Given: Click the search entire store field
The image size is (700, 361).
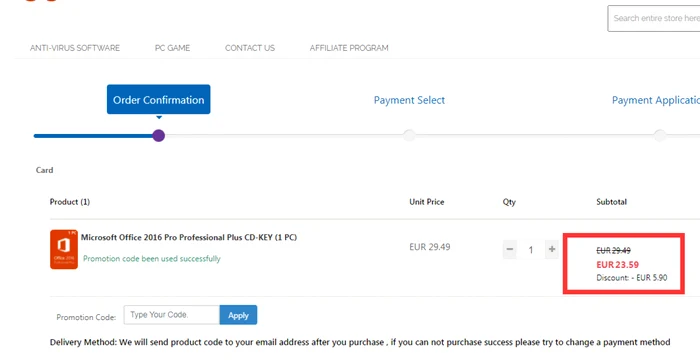Looking at the screenshot, I should click(x=654, y=18).
